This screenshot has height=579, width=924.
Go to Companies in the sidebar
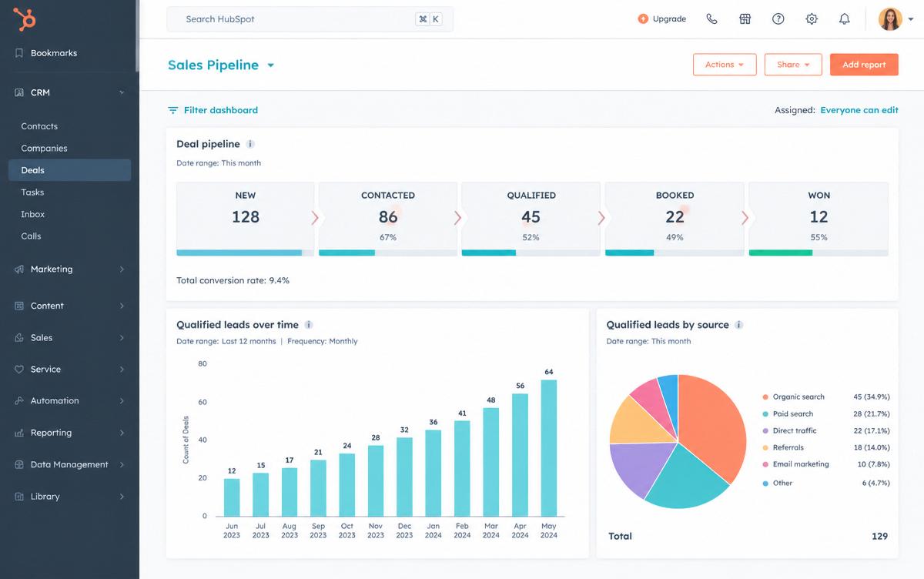pyautogui.click(x=44, y=149)
